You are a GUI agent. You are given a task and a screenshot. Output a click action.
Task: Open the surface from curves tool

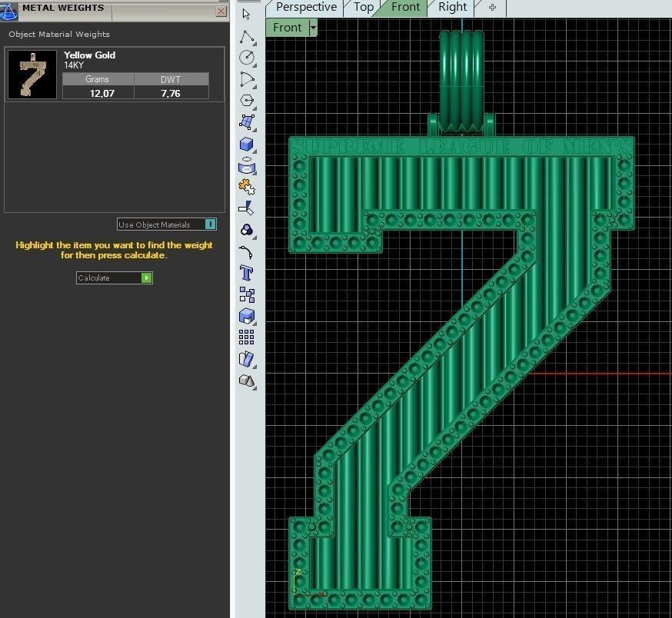pyautogui.click(x=247, y=122)
